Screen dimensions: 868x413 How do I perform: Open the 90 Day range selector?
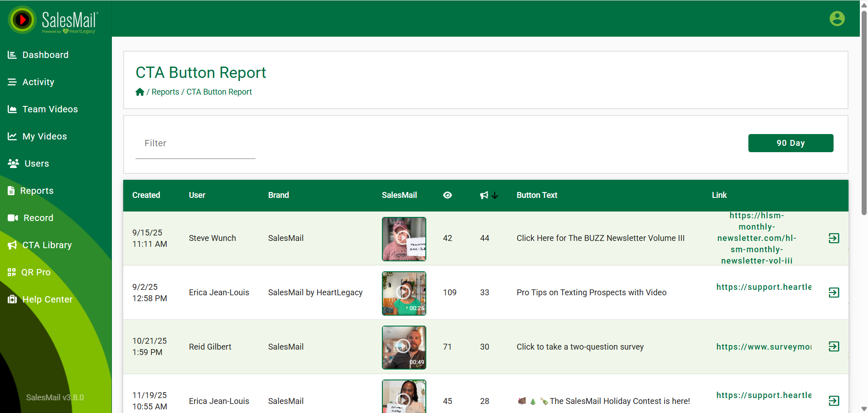(790, 143)
